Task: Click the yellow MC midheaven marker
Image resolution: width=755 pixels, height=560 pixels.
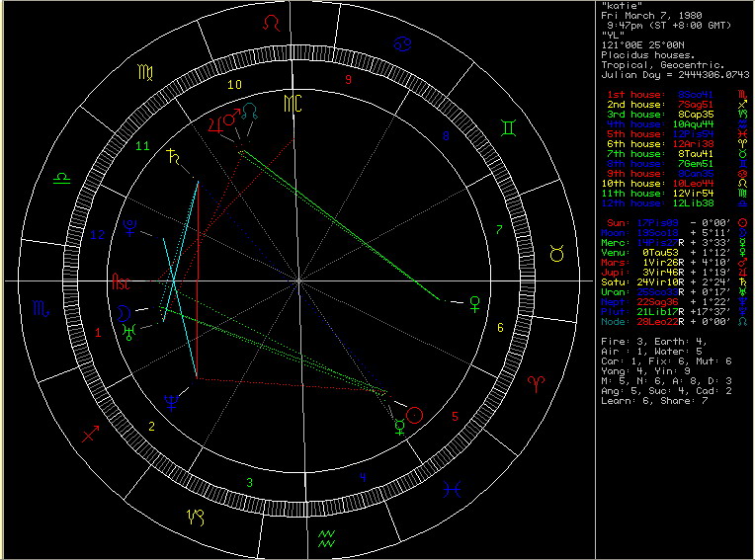Action: (x=294, y=103)
